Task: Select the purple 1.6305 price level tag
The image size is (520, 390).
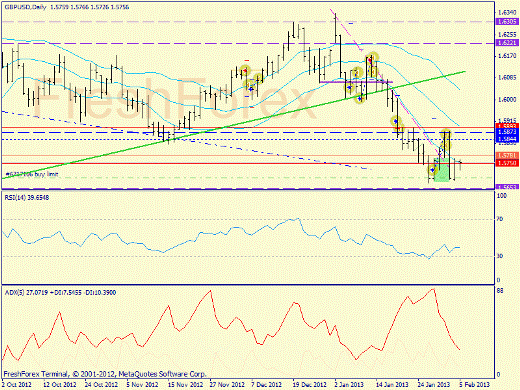Action: pos(507,21)
